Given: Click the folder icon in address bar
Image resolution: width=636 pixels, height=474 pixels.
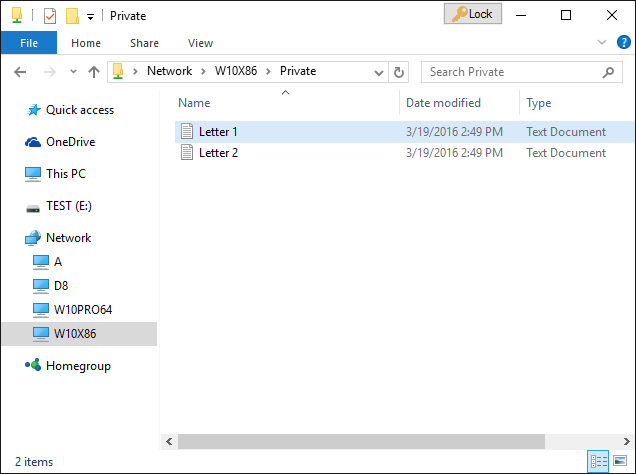Looking at the screenshot, I should click(118, 71).
